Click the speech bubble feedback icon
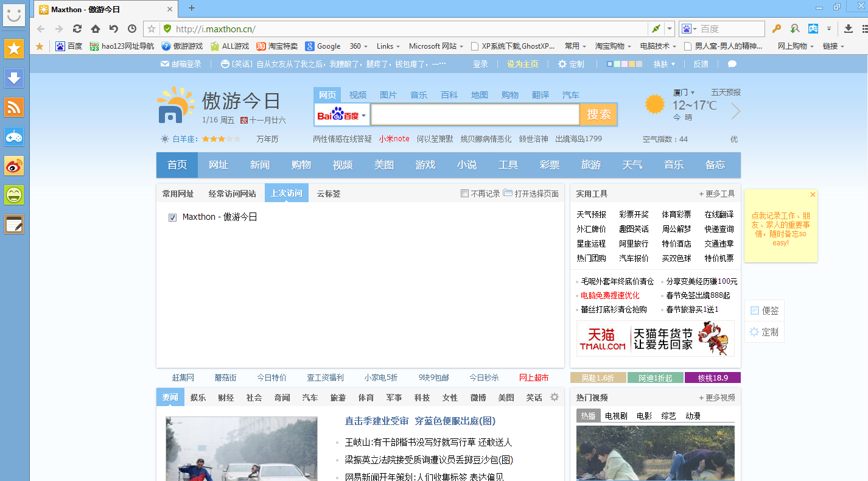This screenshot has width=868, height=481. [732, 64]
